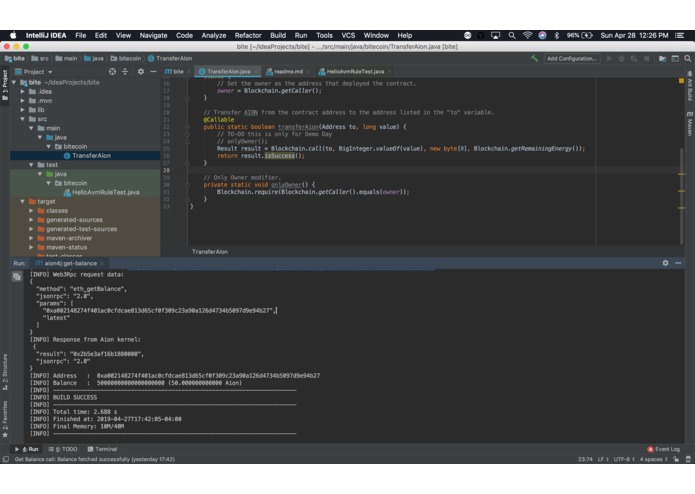The width and height of the screenshot is (695, 494).
Task: Expand the .idea folder
Action: (x=23, y=92)
